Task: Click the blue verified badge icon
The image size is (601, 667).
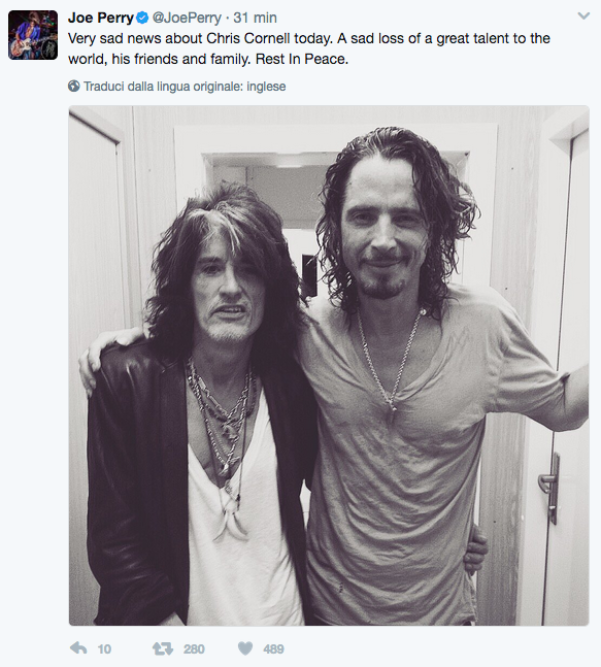Action: pos(142,18)
